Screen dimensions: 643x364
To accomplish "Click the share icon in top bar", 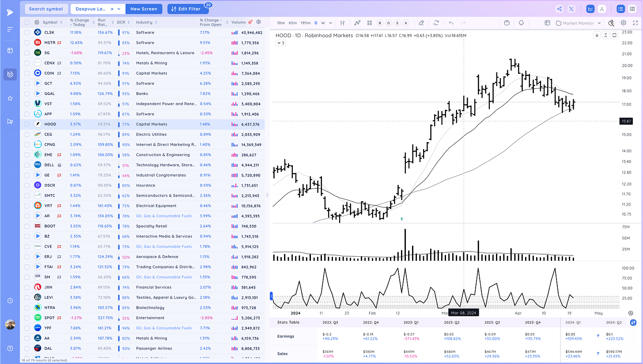I will (x=560, y=9).
